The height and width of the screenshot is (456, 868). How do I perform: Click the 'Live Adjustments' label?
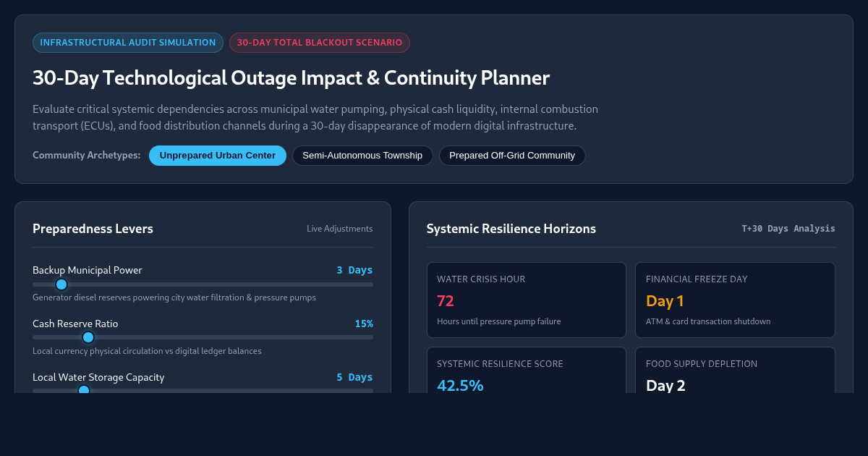340,229
